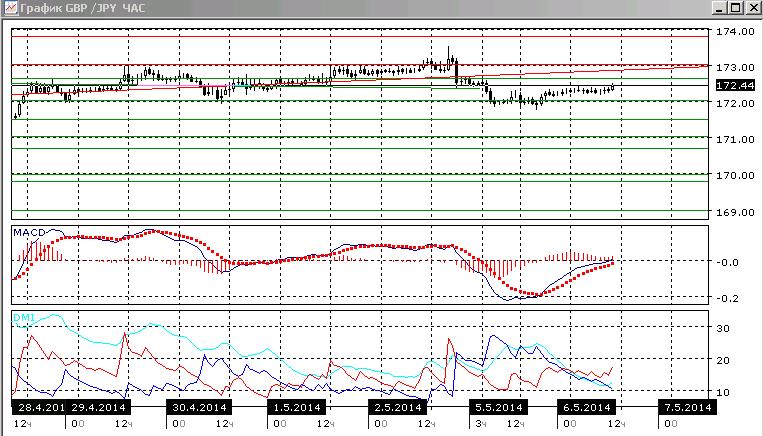Click the window title text График GBP/JPY ЧАС
Screen dimensions: 763x436
coord(83,8)
